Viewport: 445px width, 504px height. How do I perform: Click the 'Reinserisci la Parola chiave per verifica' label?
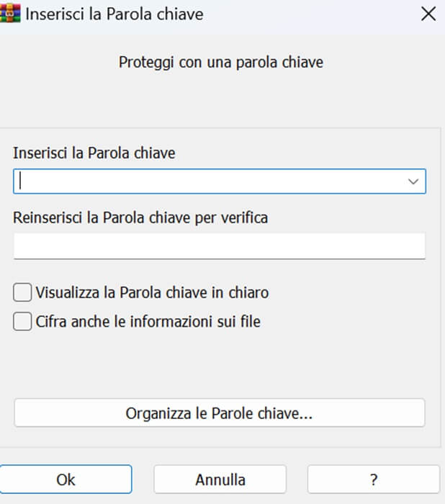(x=140, y=217)
